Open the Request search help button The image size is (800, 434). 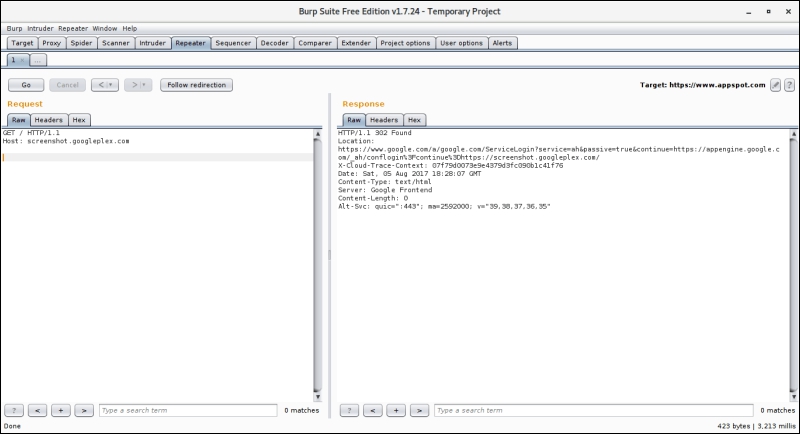pos(14,410)
